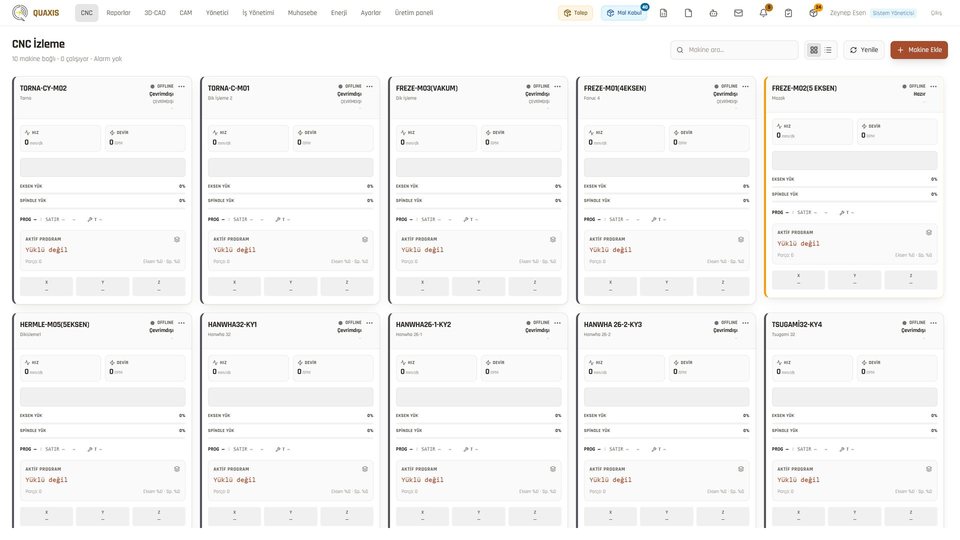The image size is (960, 540).
Task: Open the CAM menu
Action: [x=186, y=13]
